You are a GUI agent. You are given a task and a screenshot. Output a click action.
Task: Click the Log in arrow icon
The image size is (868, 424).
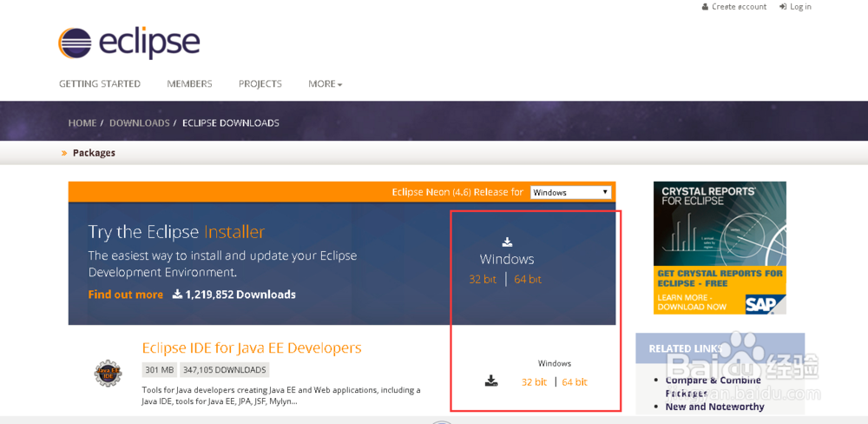(x=783, y=7)
